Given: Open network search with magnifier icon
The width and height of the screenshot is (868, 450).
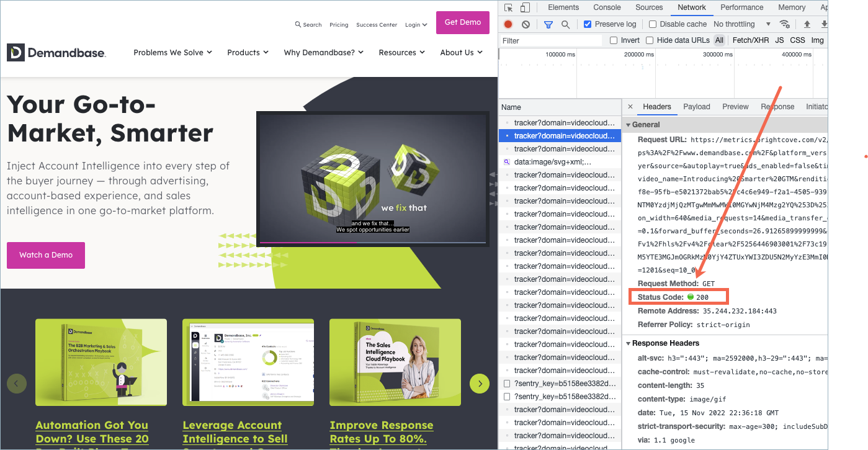Looking at the screenshot, I should (565, 24).
